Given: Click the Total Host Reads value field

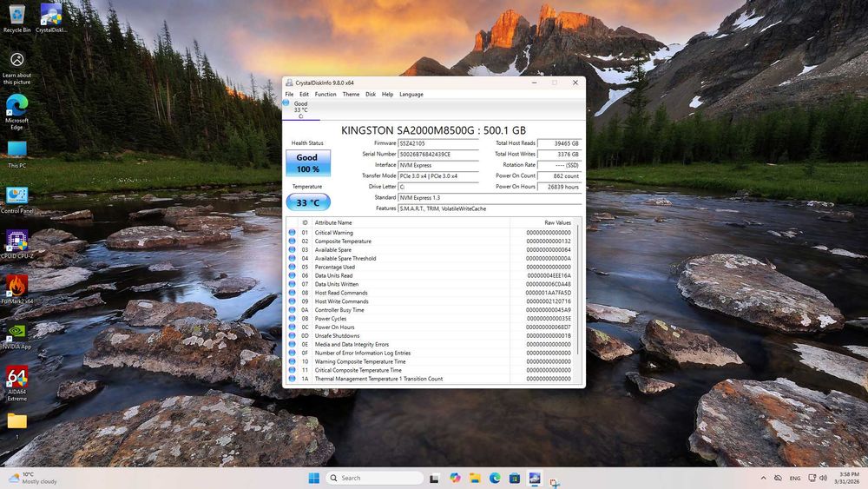Looking at the screenshot, I should click(559, 143).
